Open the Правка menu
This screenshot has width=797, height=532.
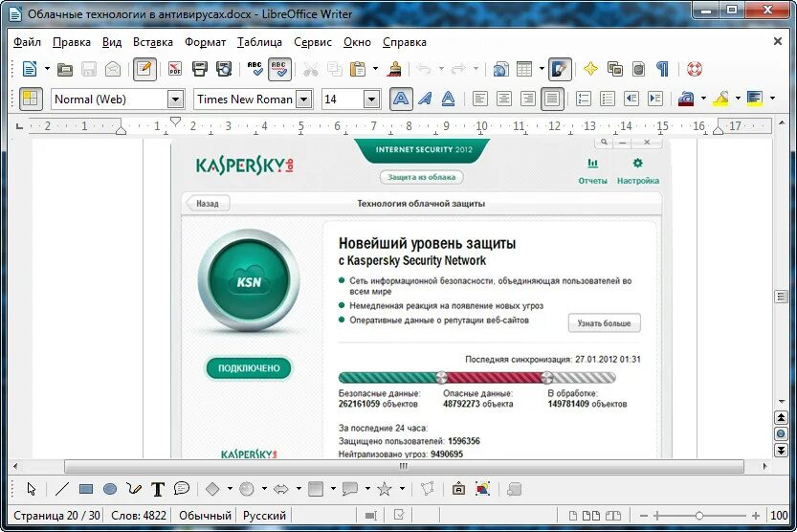coord(72,42)
